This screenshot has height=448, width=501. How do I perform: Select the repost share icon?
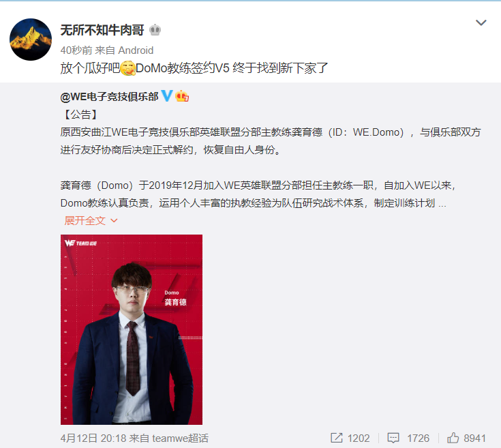337,438
